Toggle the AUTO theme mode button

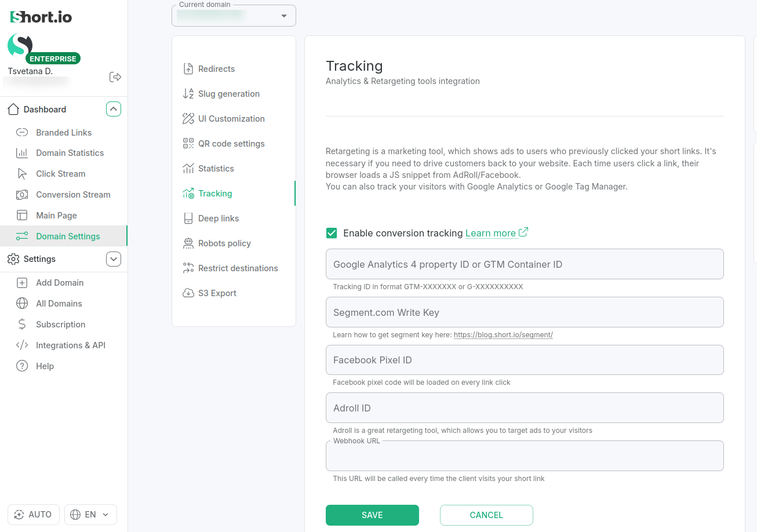33,515
